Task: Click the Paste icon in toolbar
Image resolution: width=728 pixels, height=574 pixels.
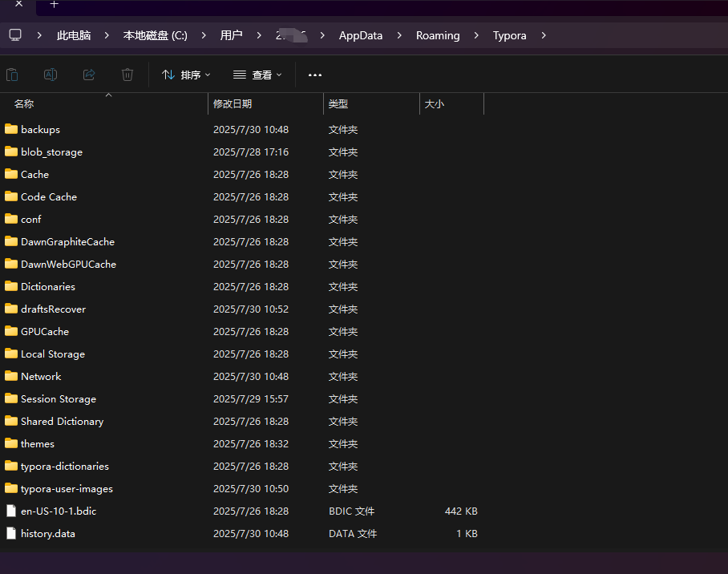Action: pos(12,75)
